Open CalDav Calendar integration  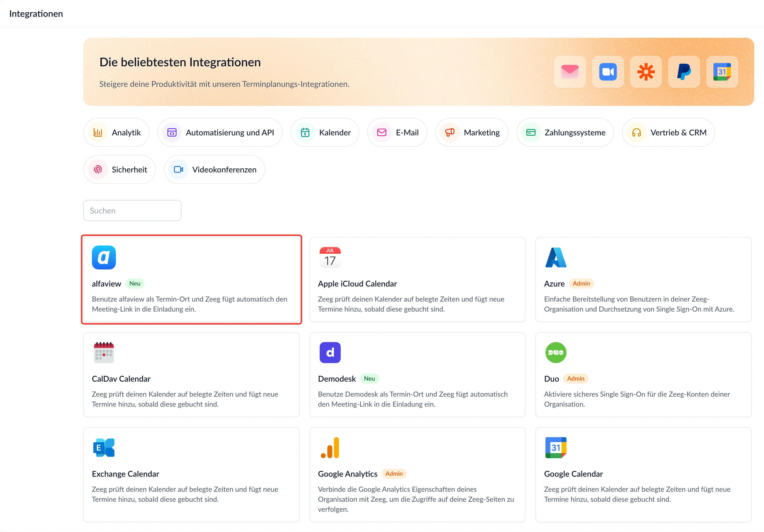[x=121, y=379]
